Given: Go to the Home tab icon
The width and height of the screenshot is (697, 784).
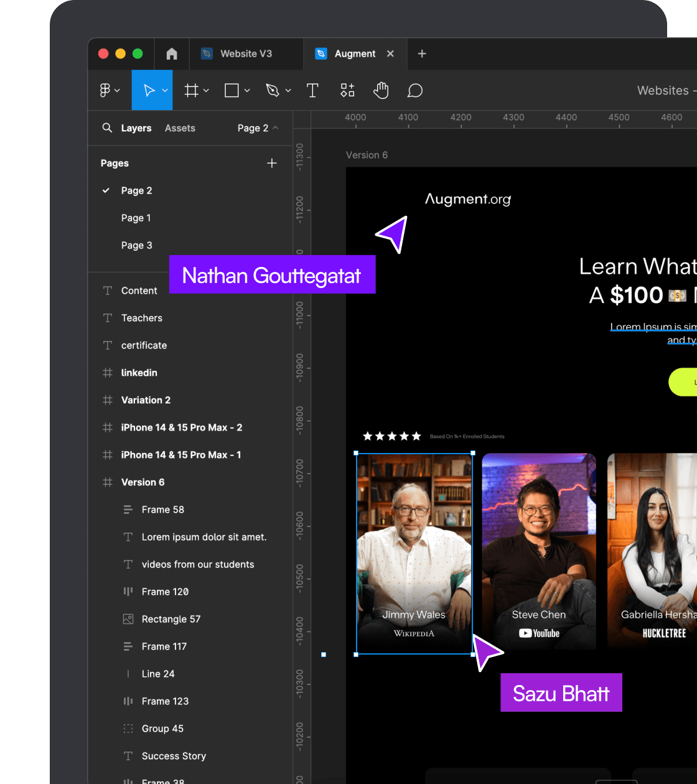Looking at the screenshot, I should [x=172, y=54].
